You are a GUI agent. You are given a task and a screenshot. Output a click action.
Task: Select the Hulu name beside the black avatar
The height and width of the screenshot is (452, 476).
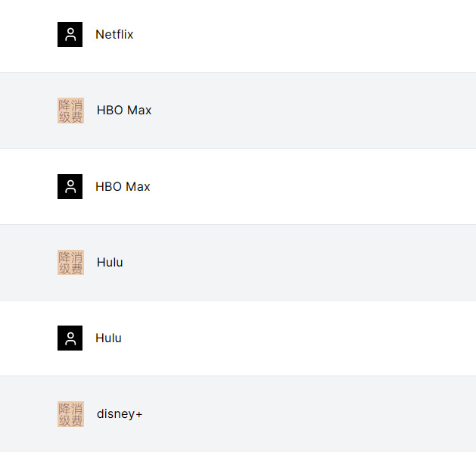108,338
